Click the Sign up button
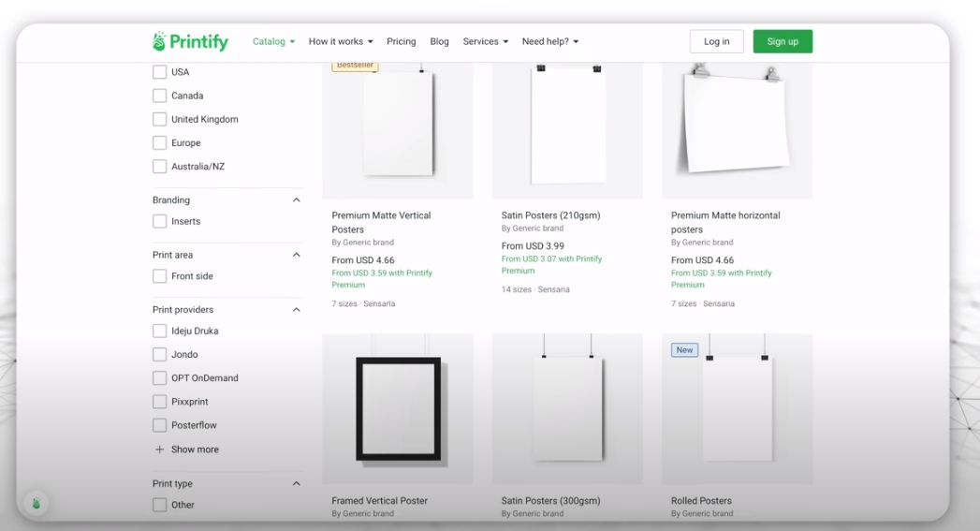The height and width of the screenshot is (531, 980). pos(783,41)
